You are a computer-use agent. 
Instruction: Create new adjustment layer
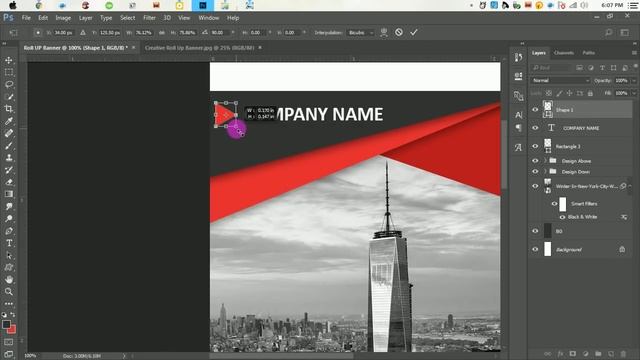586,353
